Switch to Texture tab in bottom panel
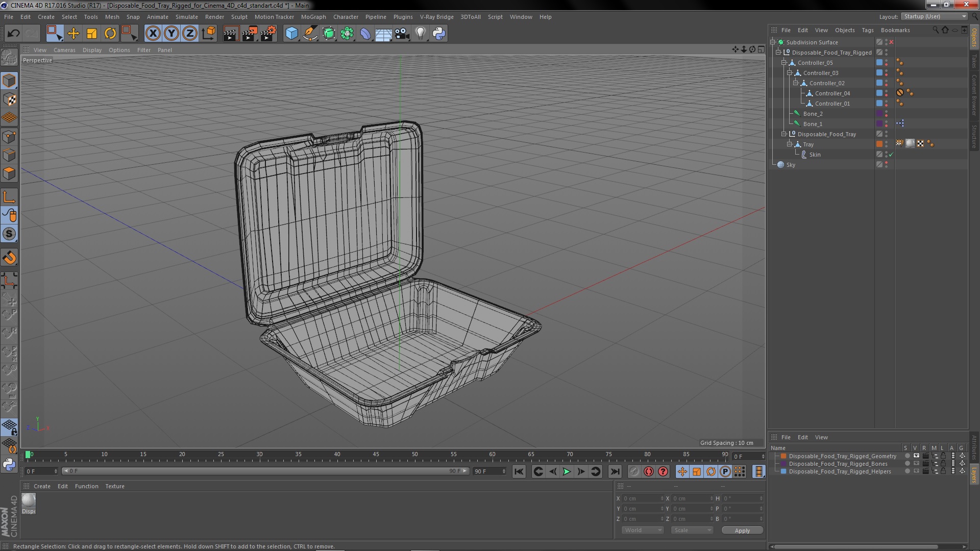This screenshot has width=980, height=551. pyautogui.click(x=114, y=486)
